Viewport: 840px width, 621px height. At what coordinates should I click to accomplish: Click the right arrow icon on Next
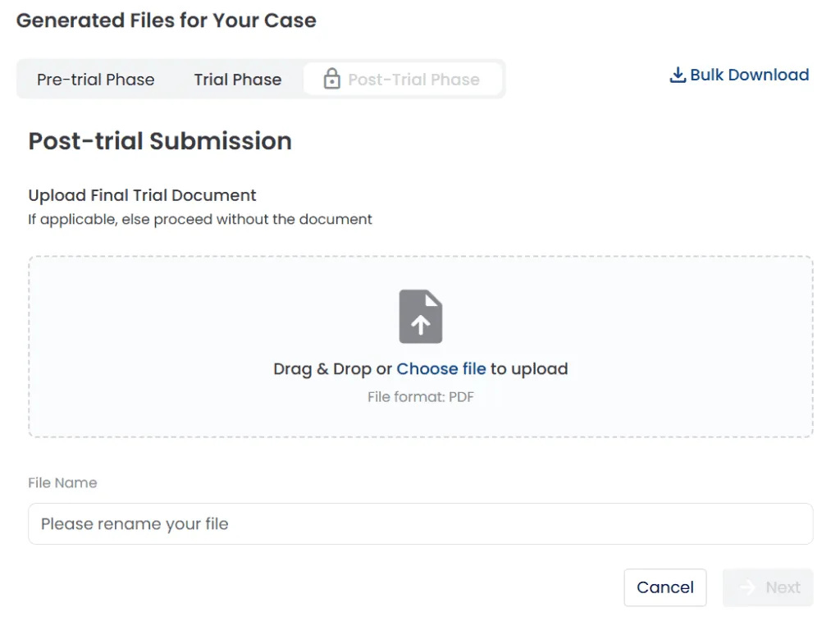pos(747,587)
